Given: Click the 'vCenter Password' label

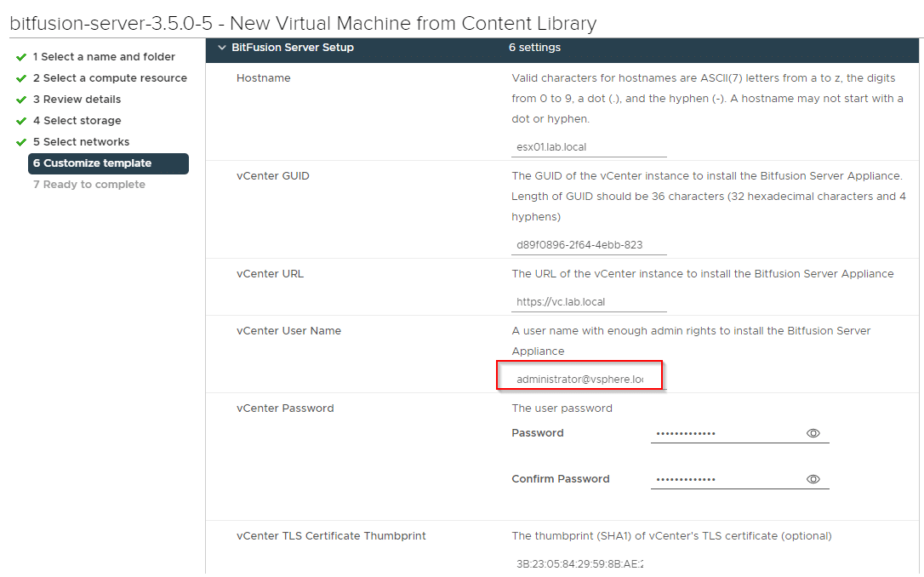Looking at the screenshot, I should pos(285,408).
